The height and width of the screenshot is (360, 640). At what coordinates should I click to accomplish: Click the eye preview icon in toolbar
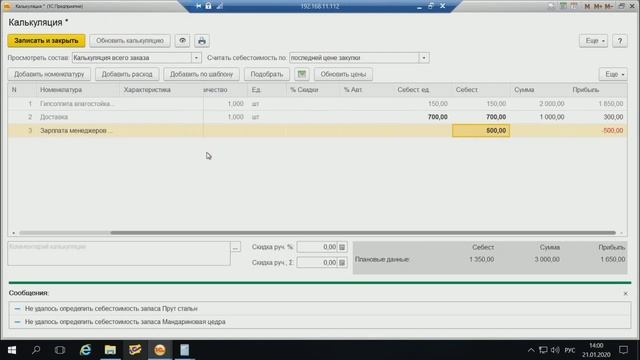(182, 41)
